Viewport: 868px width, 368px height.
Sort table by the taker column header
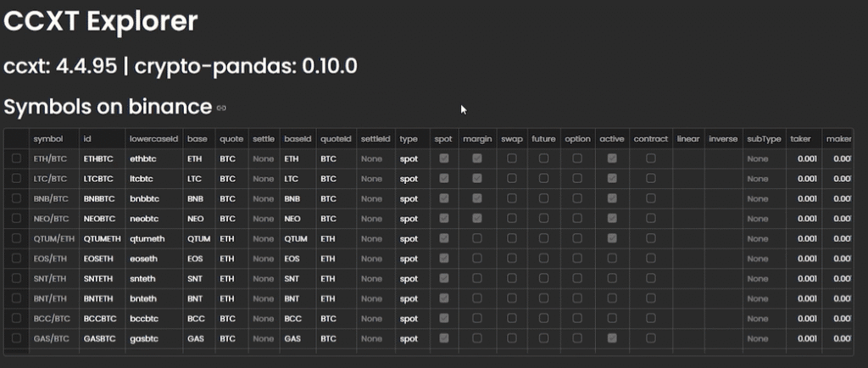pyautogui.click(x=800, y=139)
